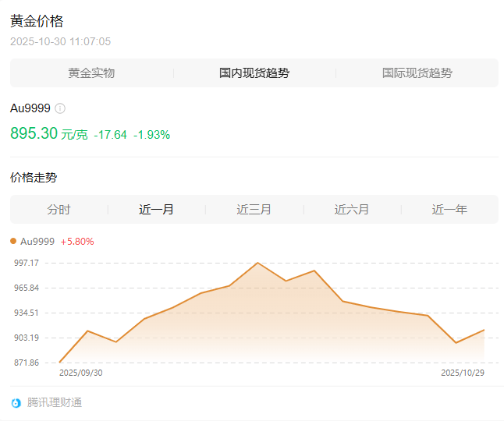Click the 2025/10/29 end date label
Viewport: 504px width, 421px height.
pos(463,373)
